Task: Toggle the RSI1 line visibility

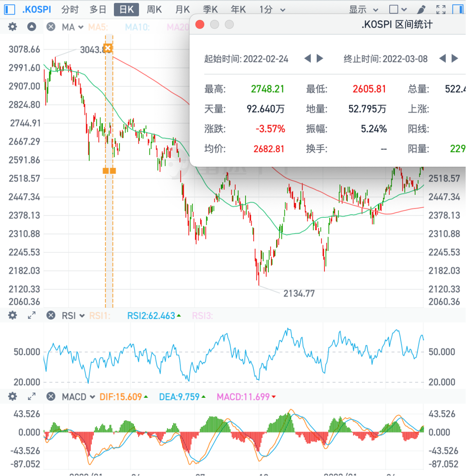Action: pyautogui.click(x=99, y=316)
